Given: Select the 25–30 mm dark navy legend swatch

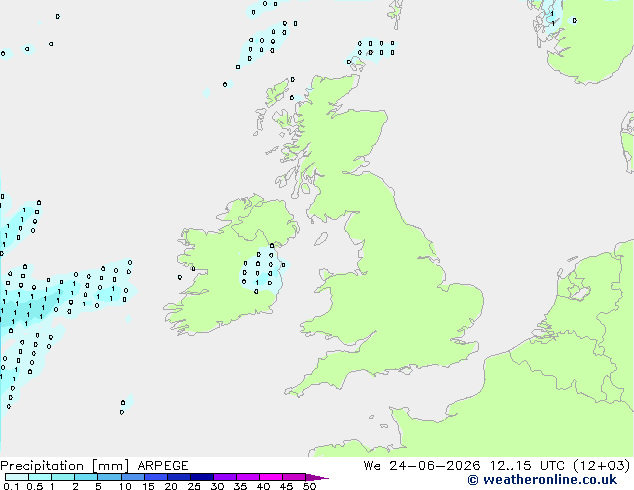Looking at the screenshot, I should [x=202, y=477].
